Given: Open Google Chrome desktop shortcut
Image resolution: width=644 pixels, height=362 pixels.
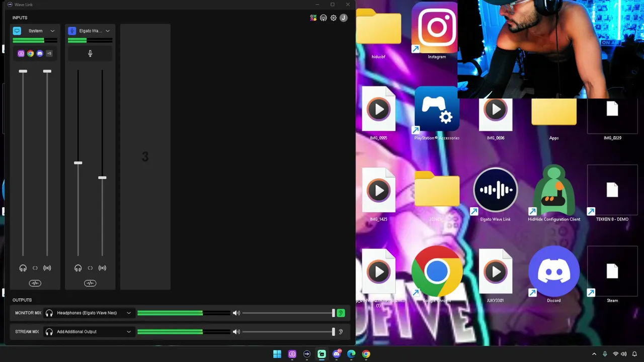Looking at the screenshot, I should 437,275.
